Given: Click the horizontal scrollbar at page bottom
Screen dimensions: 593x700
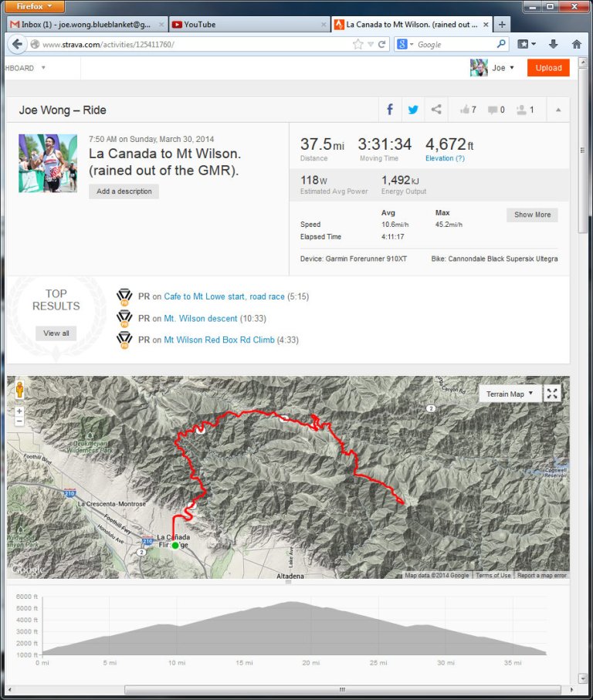Looking at the screenshot, I should [341, 688].
